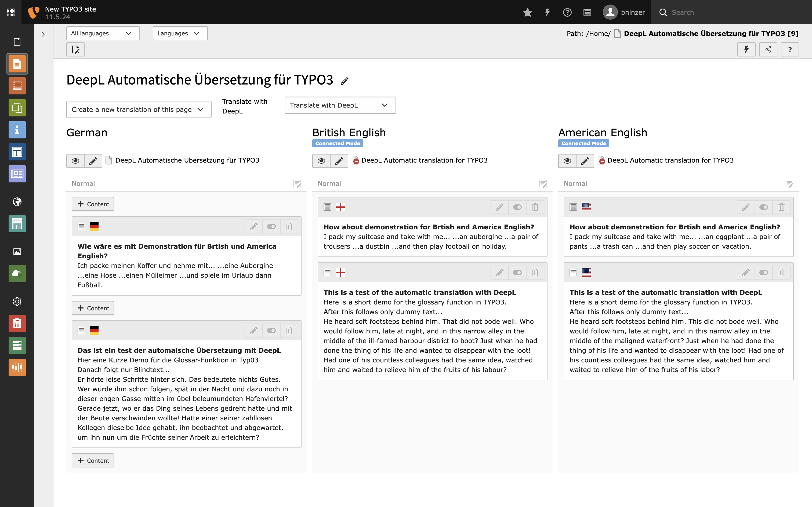Select the Info module icon
Image resolution: width=812 pixels, height=507 pixels.
pos(17,130)
